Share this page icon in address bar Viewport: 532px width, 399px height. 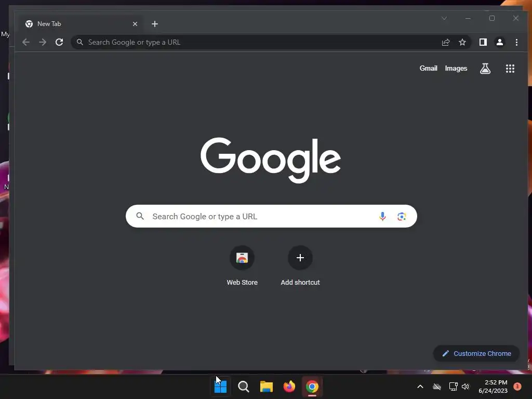pos(445,42)
